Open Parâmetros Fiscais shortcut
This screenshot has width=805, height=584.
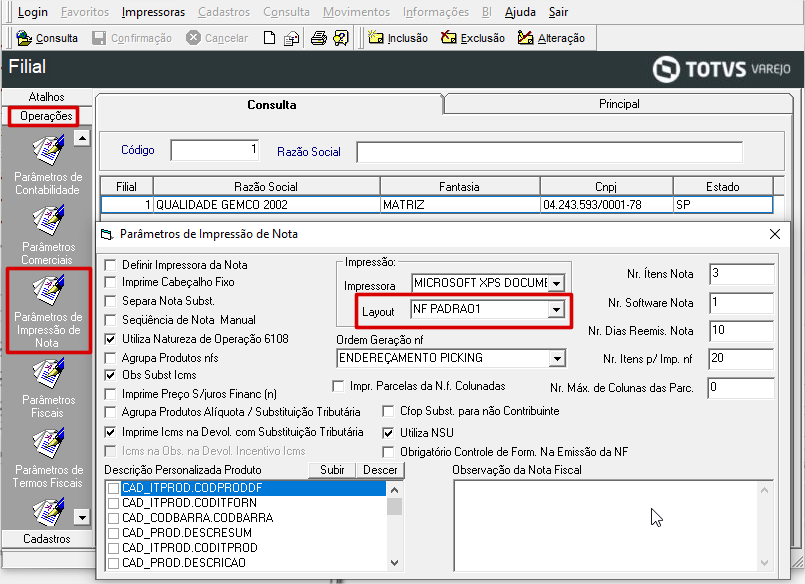(x=48, y=388)
